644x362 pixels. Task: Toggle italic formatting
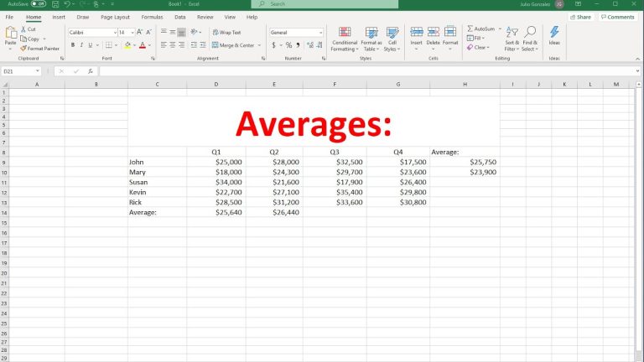tap(81, 45)
